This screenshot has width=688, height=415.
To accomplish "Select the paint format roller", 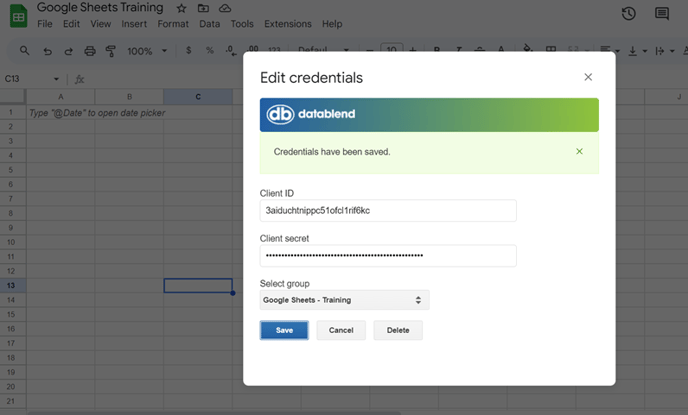I will 111,51.
